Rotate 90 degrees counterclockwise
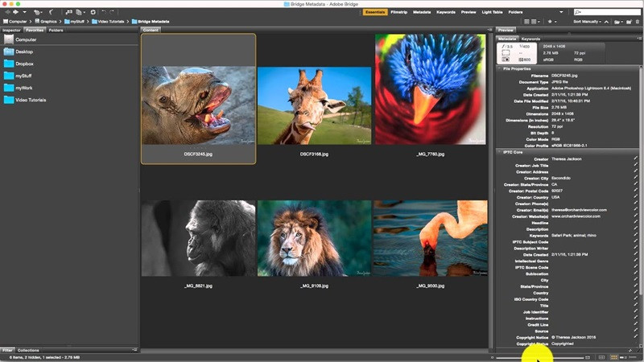The width and height of the screenshot is (644, 362). pyautogui.click(x=105, y=12)
